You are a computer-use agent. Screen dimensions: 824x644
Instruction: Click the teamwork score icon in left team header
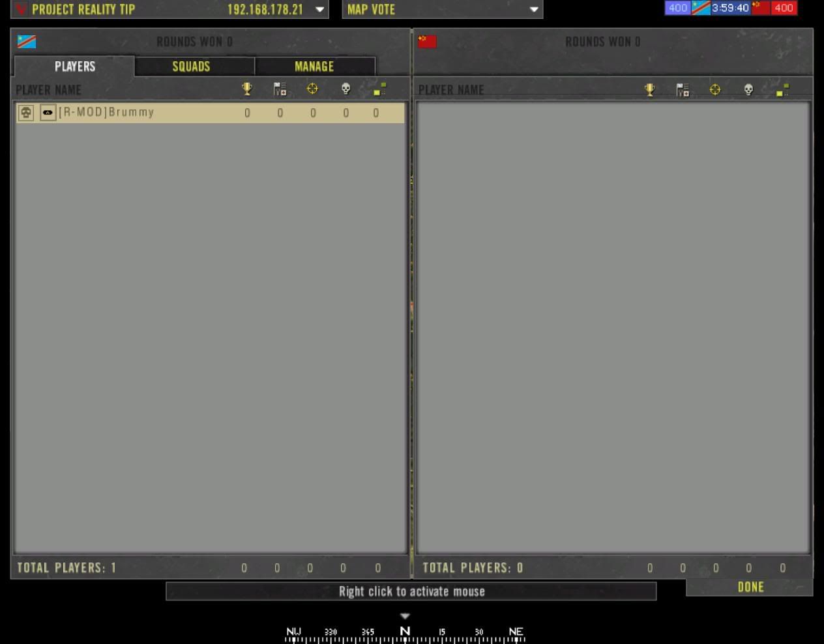click(x=280, y=89)
